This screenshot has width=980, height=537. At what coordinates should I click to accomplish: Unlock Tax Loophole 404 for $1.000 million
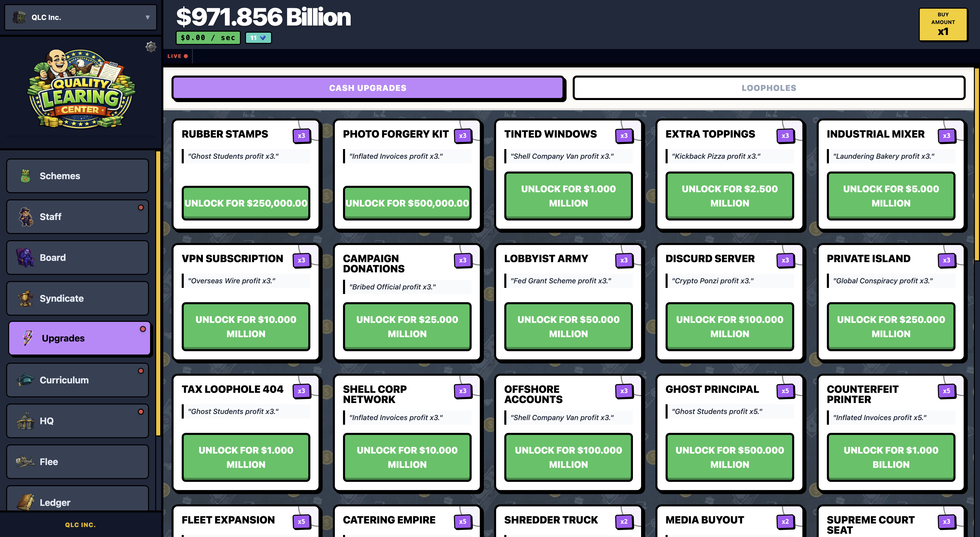pos(246,457)
